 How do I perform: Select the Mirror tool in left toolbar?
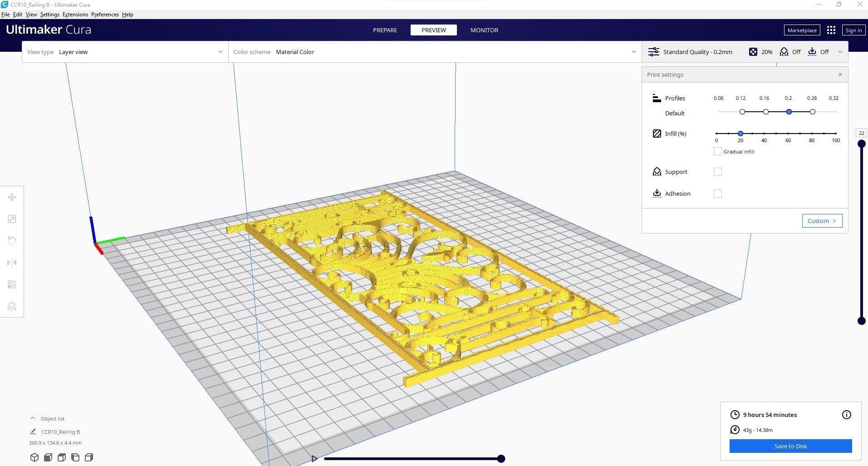[12, 263]
